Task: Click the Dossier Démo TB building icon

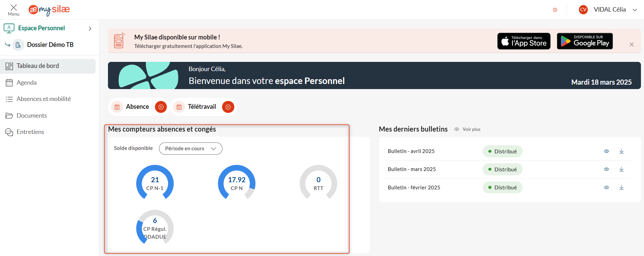Action: point(18,45)
